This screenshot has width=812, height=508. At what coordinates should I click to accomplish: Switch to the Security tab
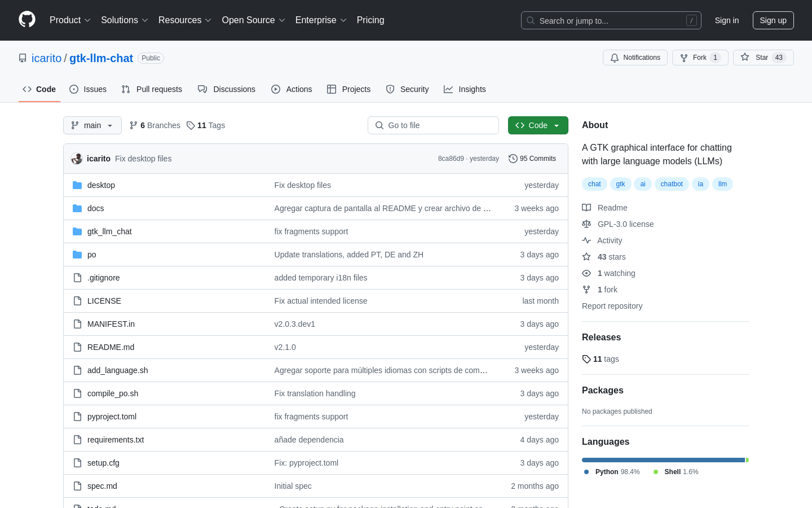(x=407, y=89)
